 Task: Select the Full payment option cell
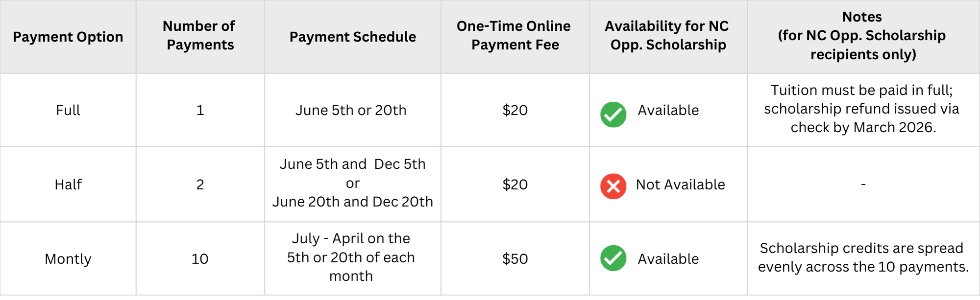68,110
